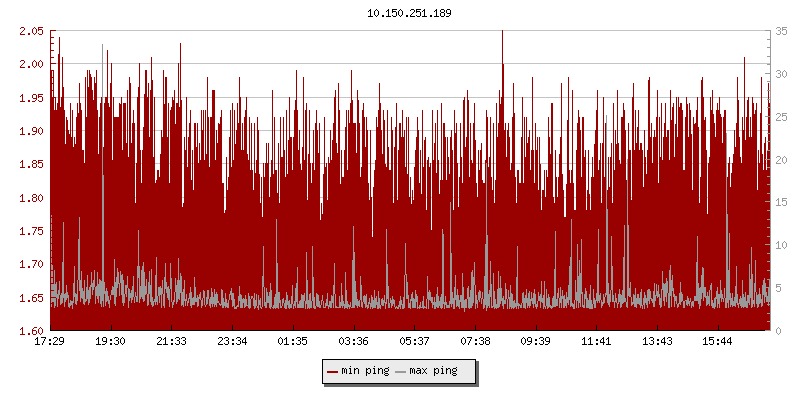The image size is (800, 400).
Task: Click the 19:30 time axis label
Action: point(110,341)
